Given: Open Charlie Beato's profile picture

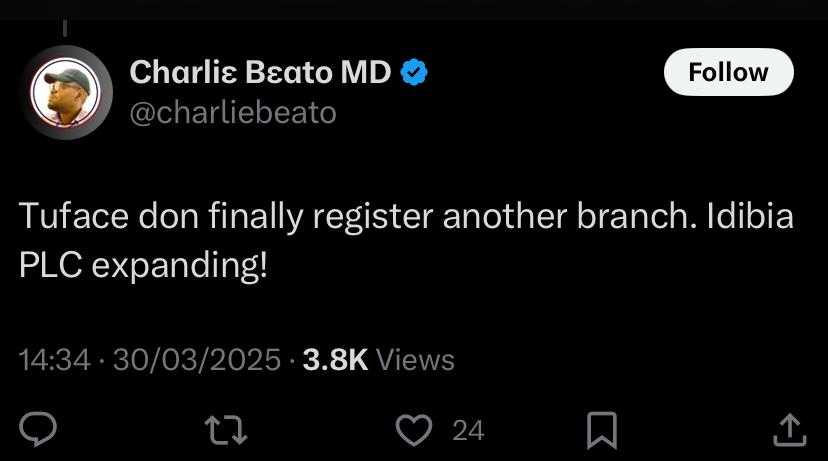Looking at the screenshot, I should pyautogui.click(x=65, y=92).
